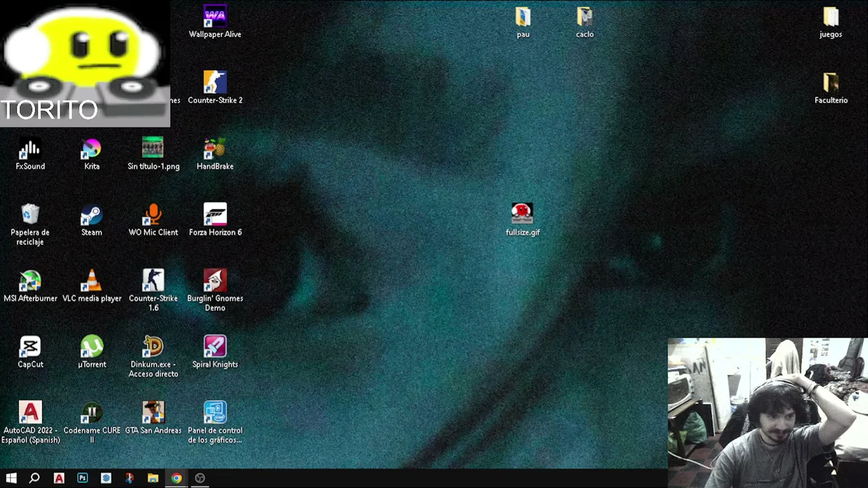Open the Krita shortcut
This screenshot has width=868, height=488.
pos(92,154)
